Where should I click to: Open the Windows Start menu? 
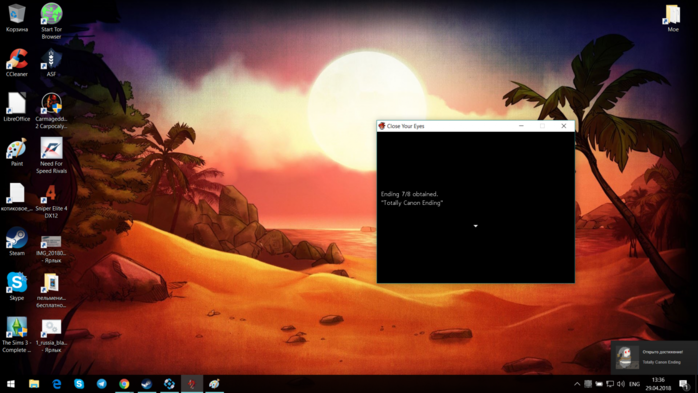click(11, 384)
